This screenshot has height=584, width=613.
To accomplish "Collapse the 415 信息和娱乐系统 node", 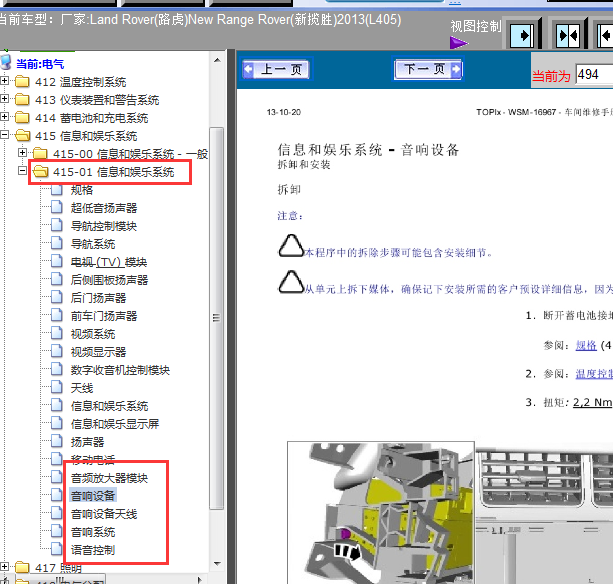I will click(4, 134).
